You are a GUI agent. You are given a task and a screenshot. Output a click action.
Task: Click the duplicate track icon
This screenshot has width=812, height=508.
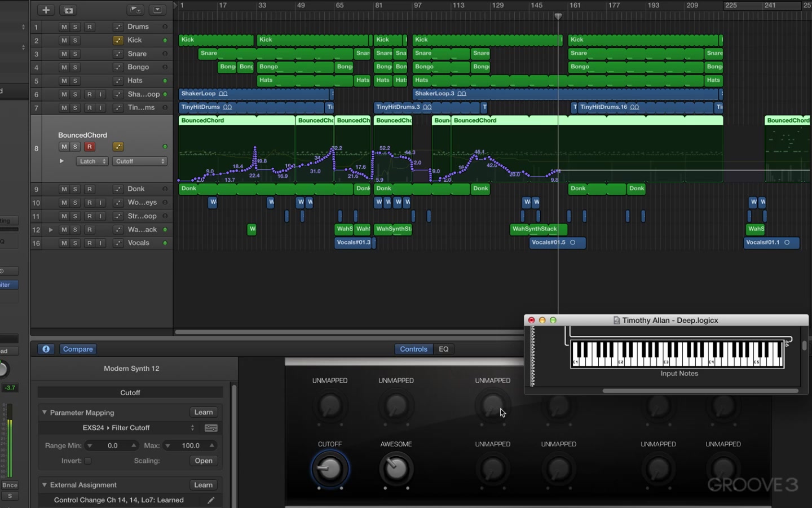pos(68,10)
